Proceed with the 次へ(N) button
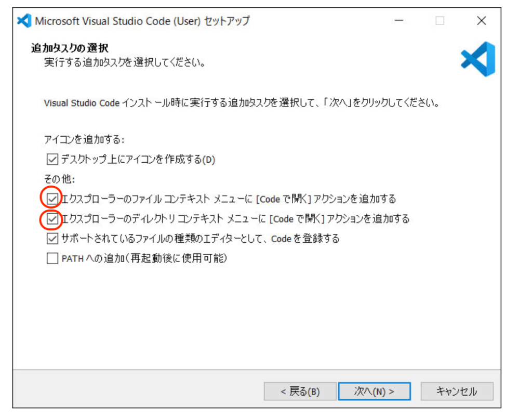This screenshot has width=532, height=418. click(x=374, y=391)
